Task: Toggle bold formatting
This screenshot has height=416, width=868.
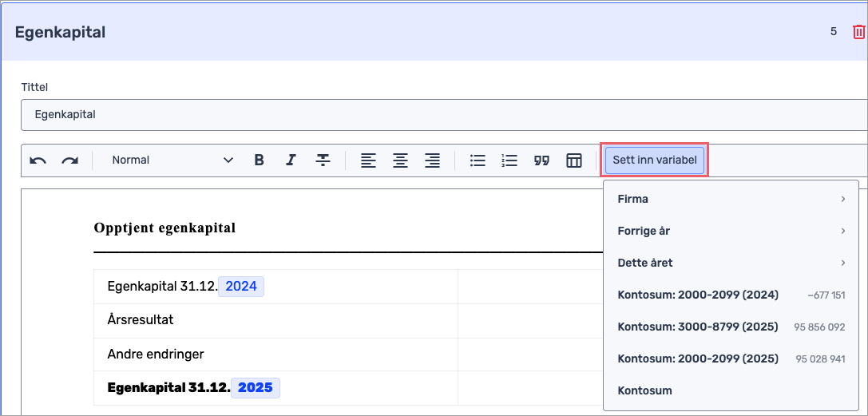Action: (259, 160)
